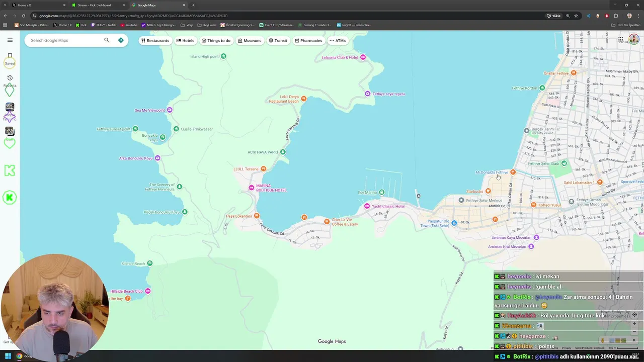Center the map on your location

(x=634, y=315)
